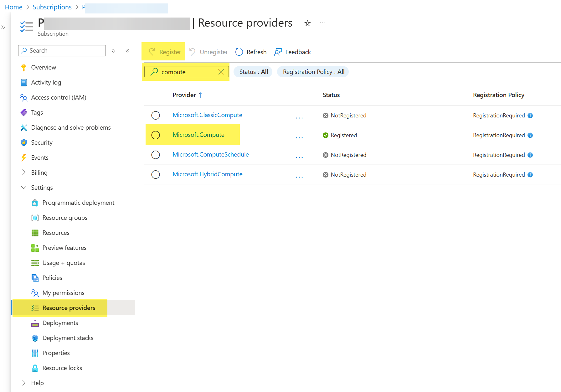The width and height of the screenshot is (561, 392).
Task: Toggle sidebar expand/collapse all arrows
Action: (x=113, y=51)
